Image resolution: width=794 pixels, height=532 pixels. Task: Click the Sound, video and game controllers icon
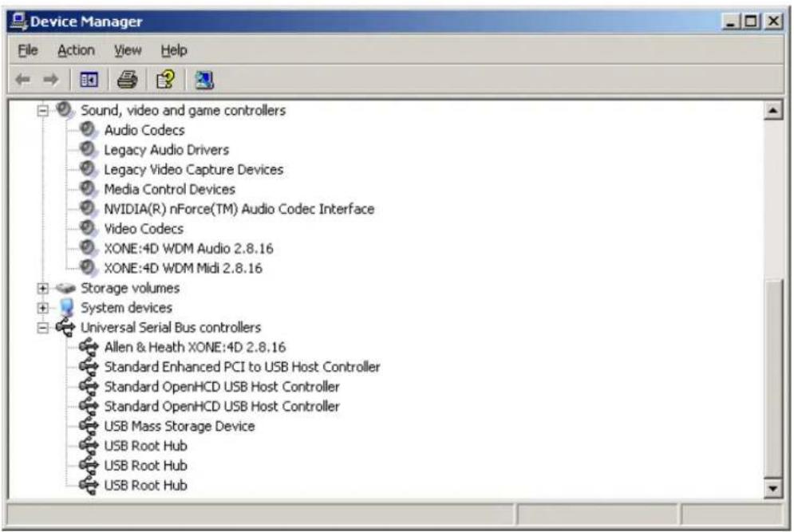65,110
